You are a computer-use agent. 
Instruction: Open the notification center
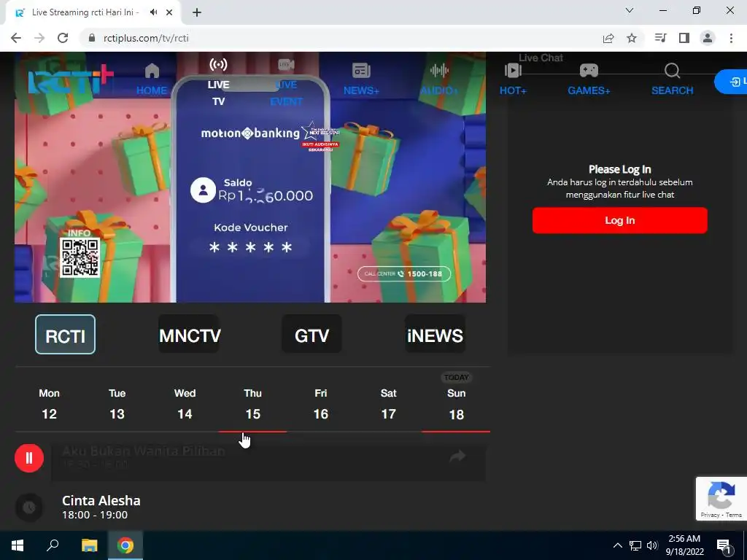[724, 545]
